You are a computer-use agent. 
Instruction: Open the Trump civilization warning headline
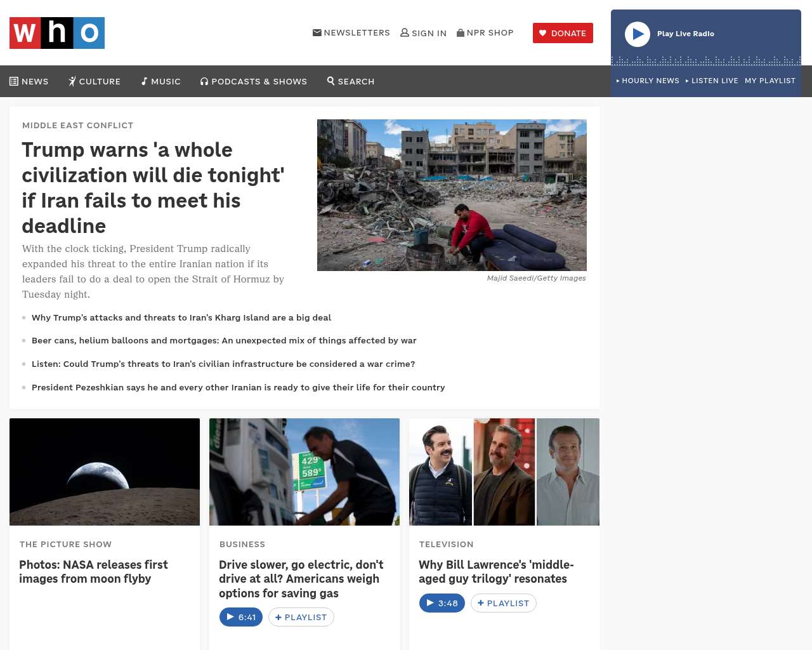coord(153,188)
